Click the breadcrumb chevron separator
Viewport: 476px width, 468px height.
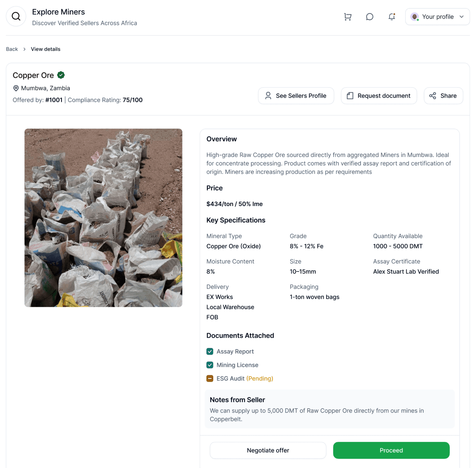click(x=24, y=49)
